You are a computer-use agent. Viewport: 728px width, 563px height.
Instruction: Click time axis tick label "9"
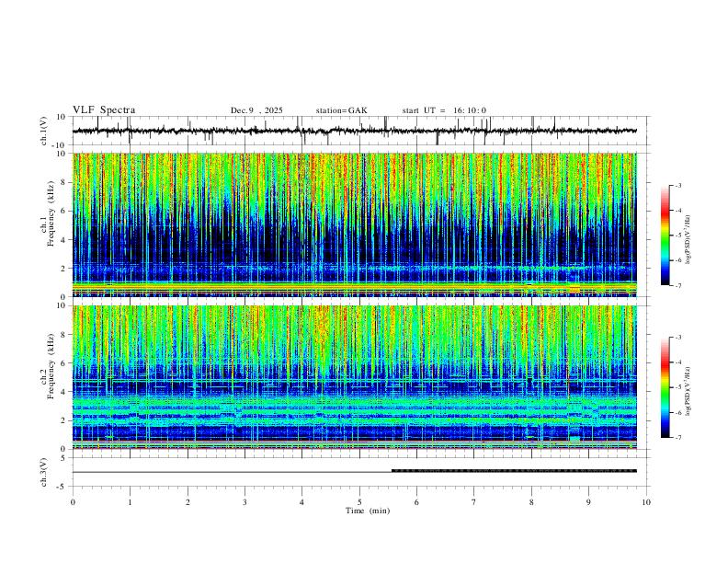tap(588, 502)
